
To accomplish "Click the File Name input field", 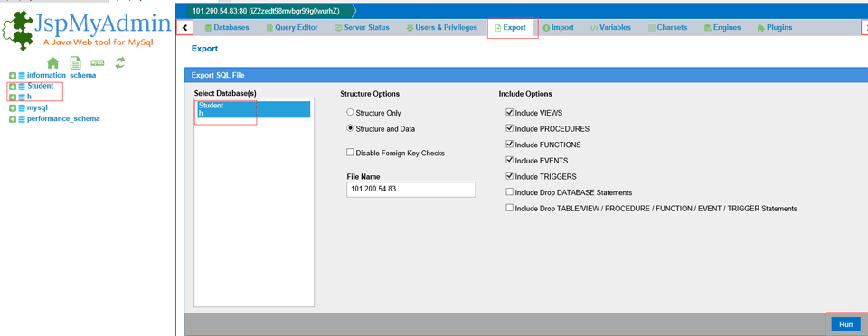I will (410, 189).
